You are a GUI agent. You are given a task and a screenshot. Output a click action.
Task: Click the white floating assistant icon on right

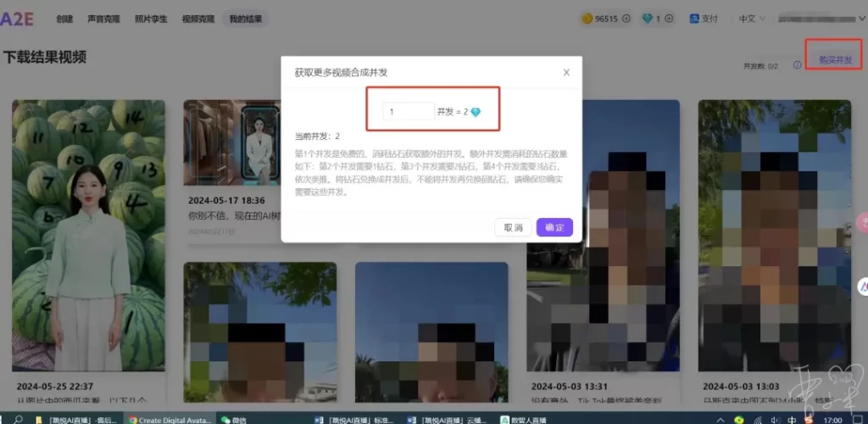862,286
